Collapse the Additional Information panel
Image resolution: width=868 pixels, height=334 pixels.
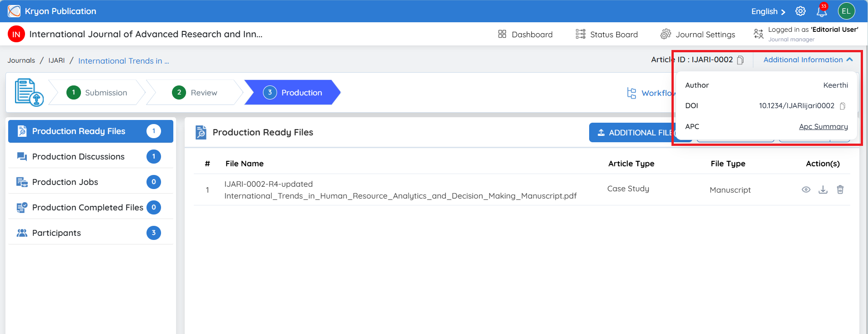pos(808,60)
